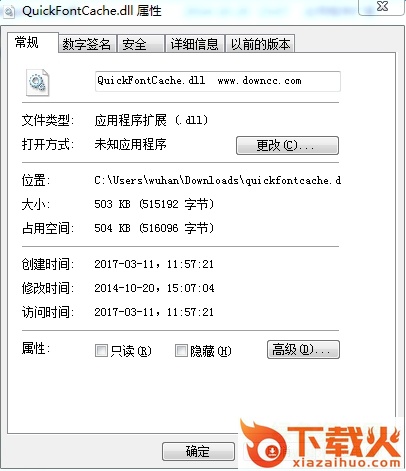Click the 大小 file size value
The image size is (406, 471).
coord(154,204)
